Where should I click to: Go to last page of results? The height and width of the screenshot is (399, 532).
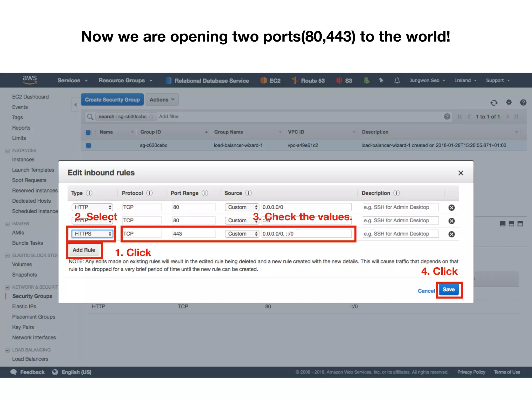point(516,117)
